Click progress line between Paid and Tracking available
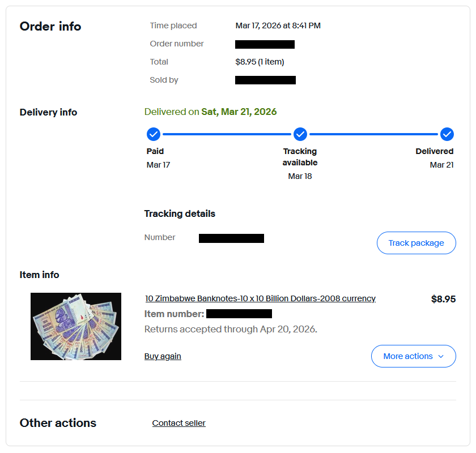 227,134
